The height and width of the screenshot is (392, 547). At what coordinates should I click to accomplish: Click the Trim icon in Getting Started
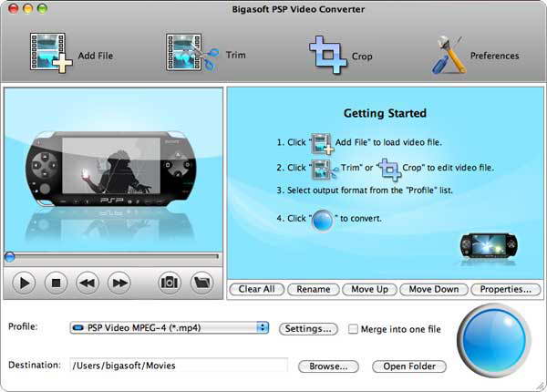pyautogui.click(x=325, y=170)
